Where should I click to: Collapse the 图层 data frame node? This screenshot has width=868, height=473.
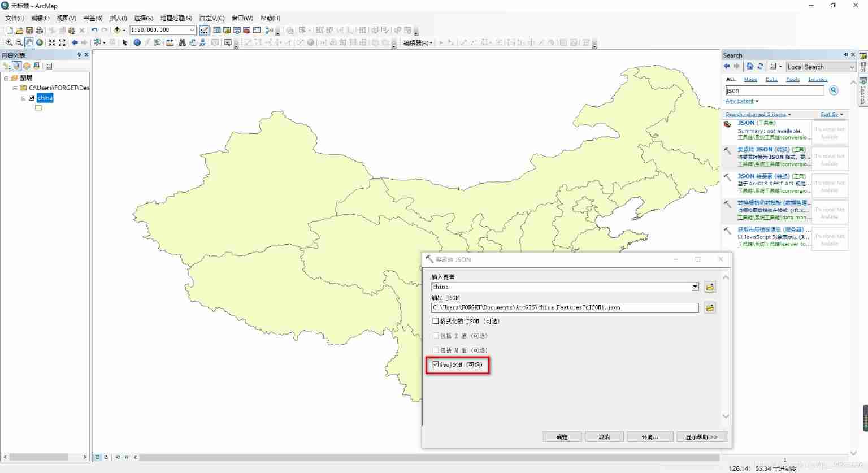pyautogui.click(x=6, y=78)
